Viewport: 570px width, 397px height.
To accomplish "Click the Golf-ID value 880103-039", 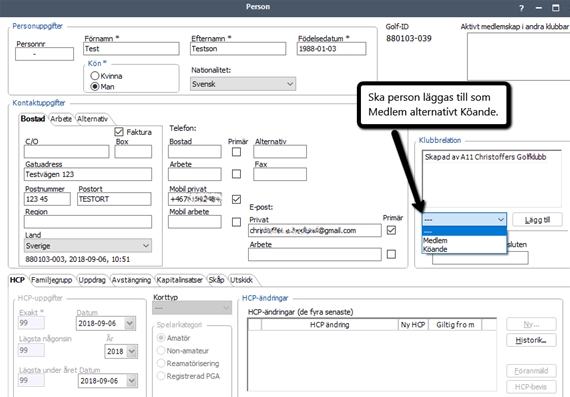I will [x=409, y=38].
